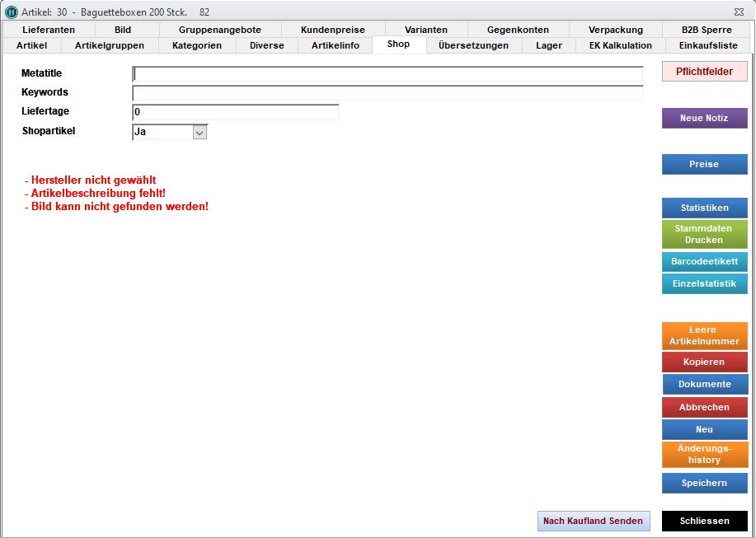The height and width of the screenshot is (538, 756).
Task: Open the Varianten tab
Action: [425, 30]
